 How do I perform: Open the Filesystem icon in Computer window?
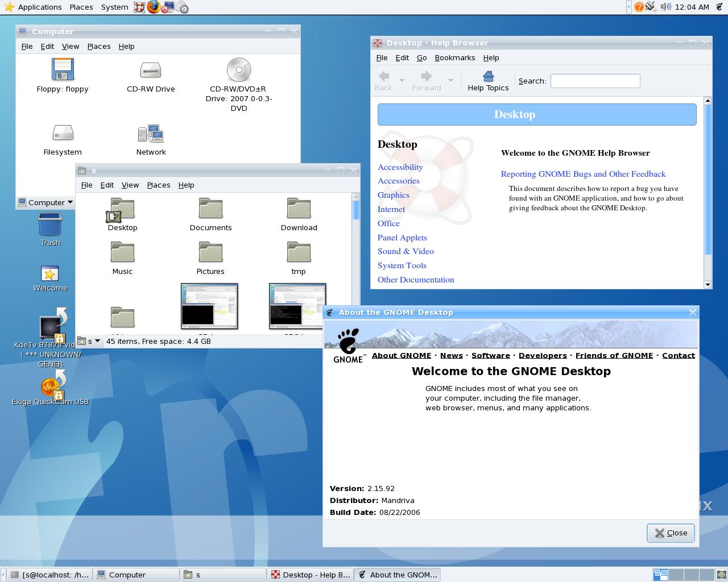point(63,133)
